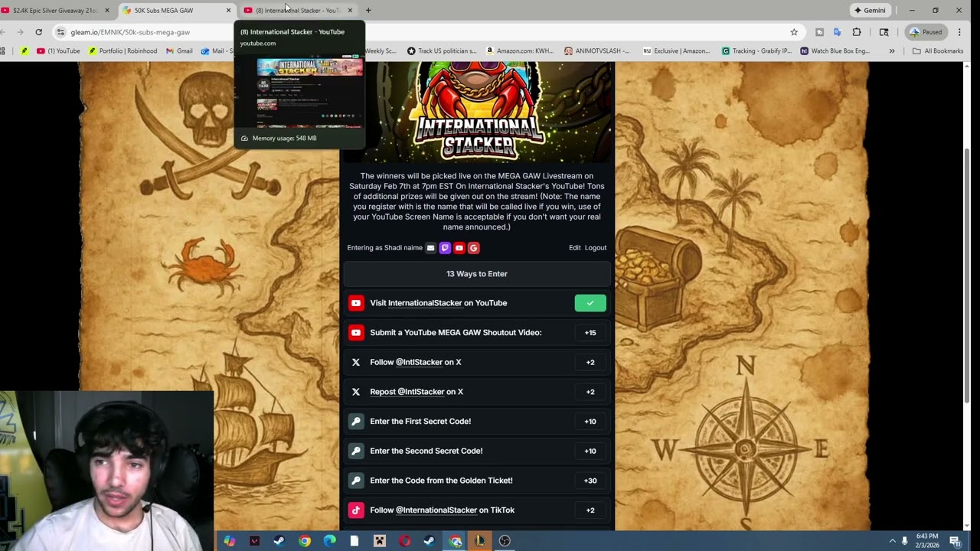Viewport: 980px width, 551px height.
Task: Expand the +30 Golden Ticket entry
Action: (590, 481)
